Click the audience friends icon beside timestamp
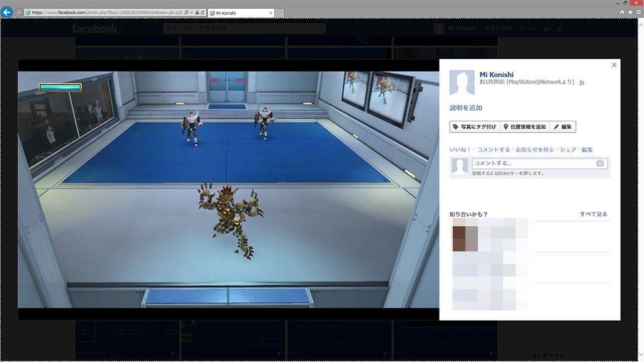Viewport: 644px width, 362px height. click(582, 83)
